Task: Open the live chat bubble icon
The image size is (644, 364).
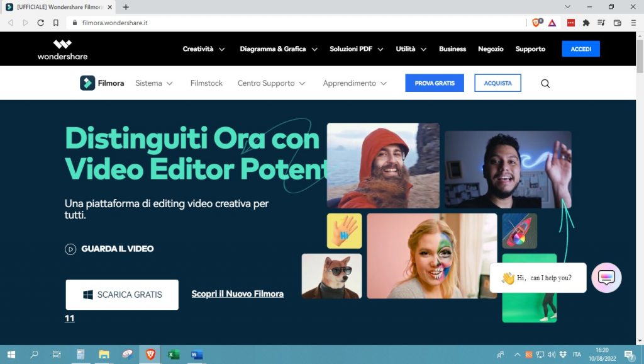Action: coord(606,278)
